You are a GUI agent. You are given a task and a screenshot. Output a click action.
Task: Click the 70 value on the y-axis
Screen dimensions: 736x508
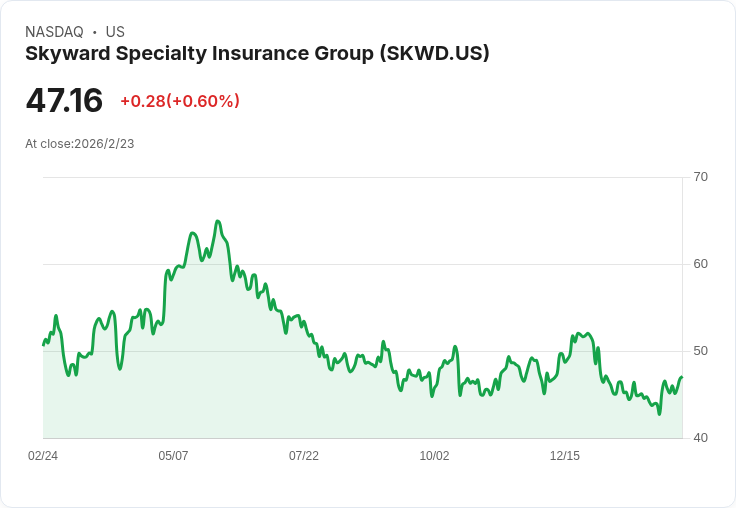coord(701,177)
